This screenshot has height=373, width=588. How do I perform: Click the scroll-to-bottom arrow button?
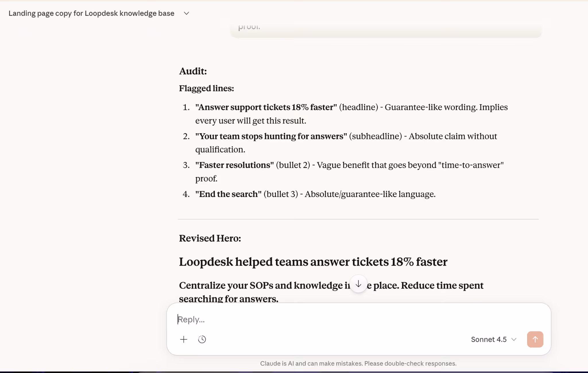click(x=358, y=284)
